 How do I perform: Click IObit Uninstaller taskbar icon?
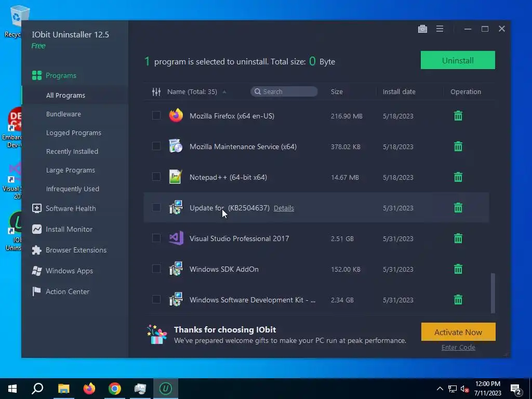pyautogui.click(x=166, y=389)
